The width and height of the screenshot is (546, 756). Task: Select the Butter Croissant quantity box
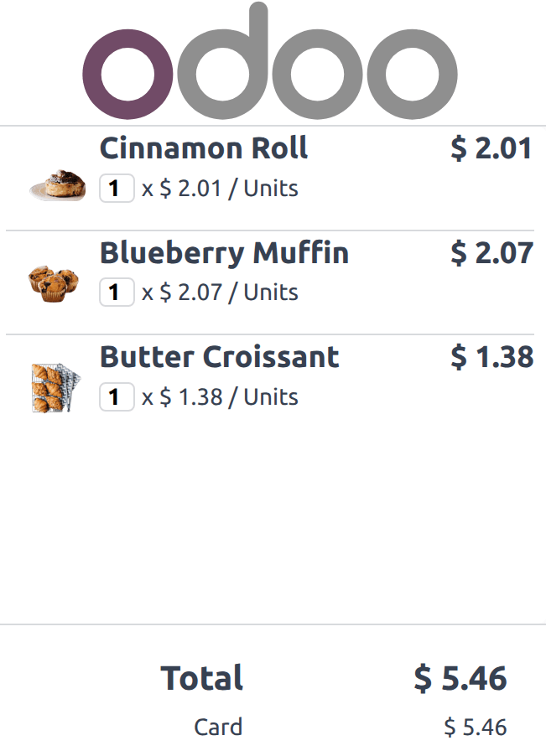pos(117,396)
